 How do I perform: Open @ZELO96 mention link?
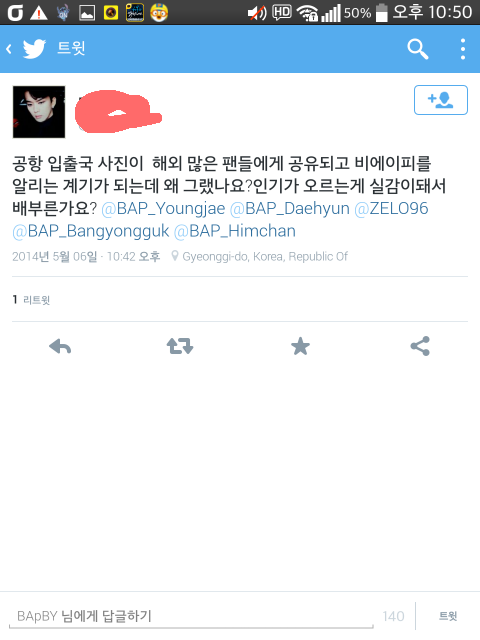click(x=391, y=209)
